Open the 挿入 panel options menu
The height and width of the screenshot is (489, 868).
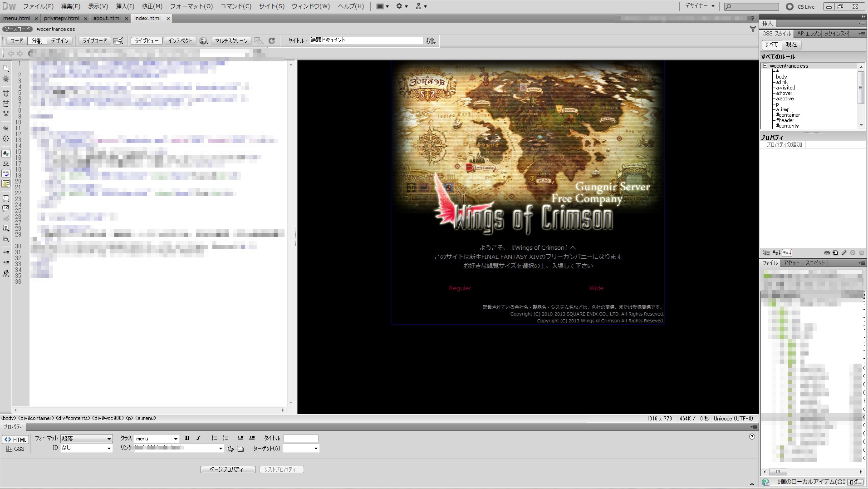coord(862,23)
